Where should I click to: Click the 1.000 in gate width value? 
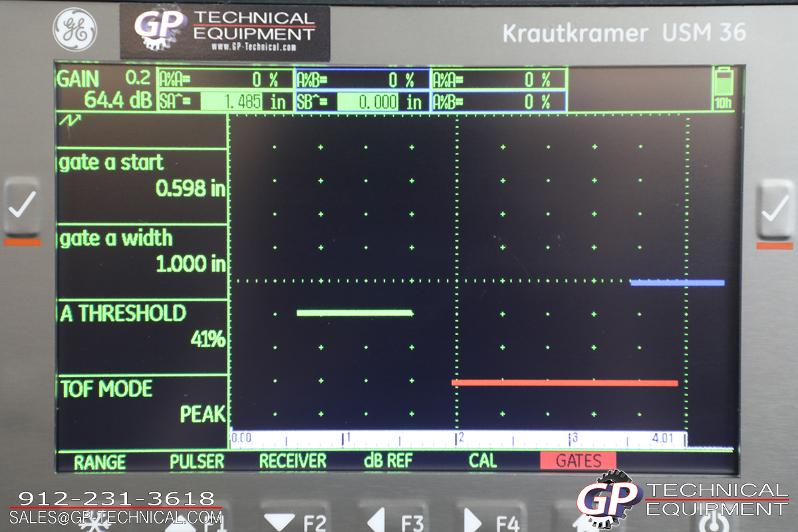pyautogui.click(x=191, y=264)
